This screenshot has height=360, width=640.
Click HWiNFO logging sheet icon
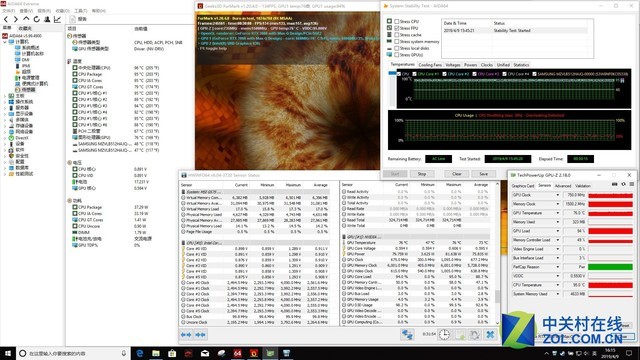[x=460, y=335]
